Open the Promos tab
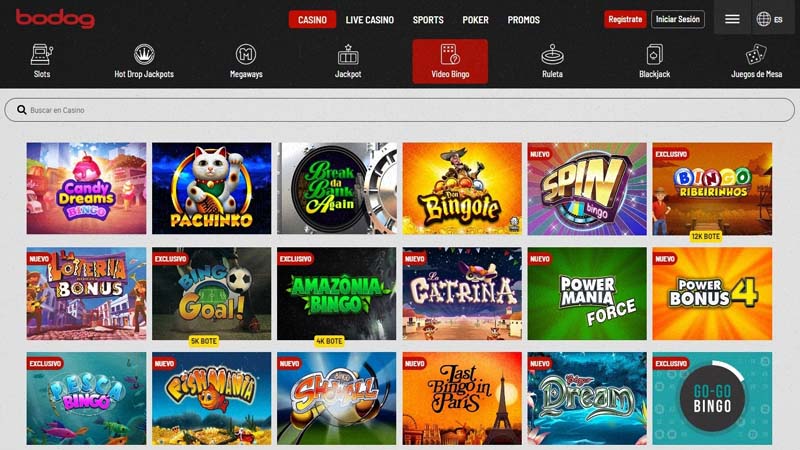This screenshot has width=800, height=450. (x=523, y=20)
